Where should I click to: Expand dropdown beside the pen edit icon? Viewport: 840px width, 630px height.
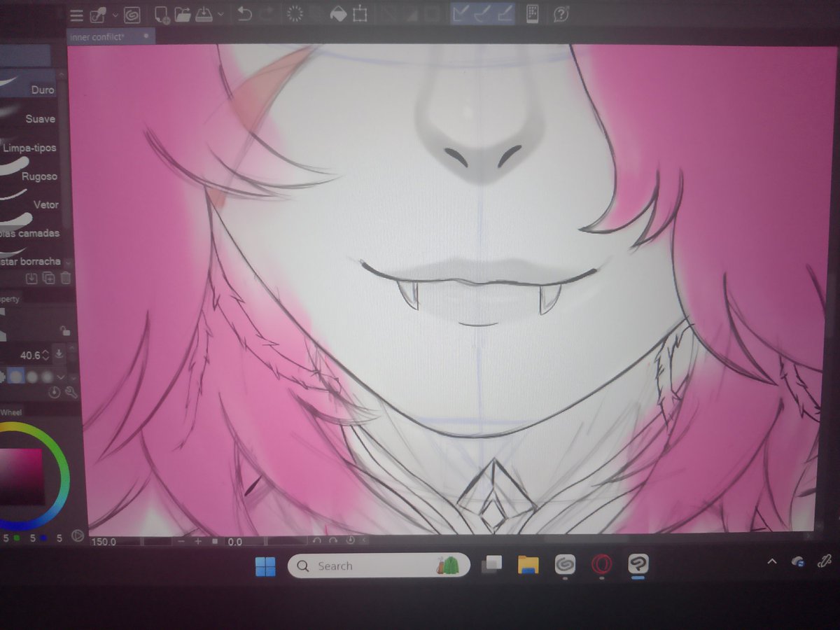click(115, 14)
